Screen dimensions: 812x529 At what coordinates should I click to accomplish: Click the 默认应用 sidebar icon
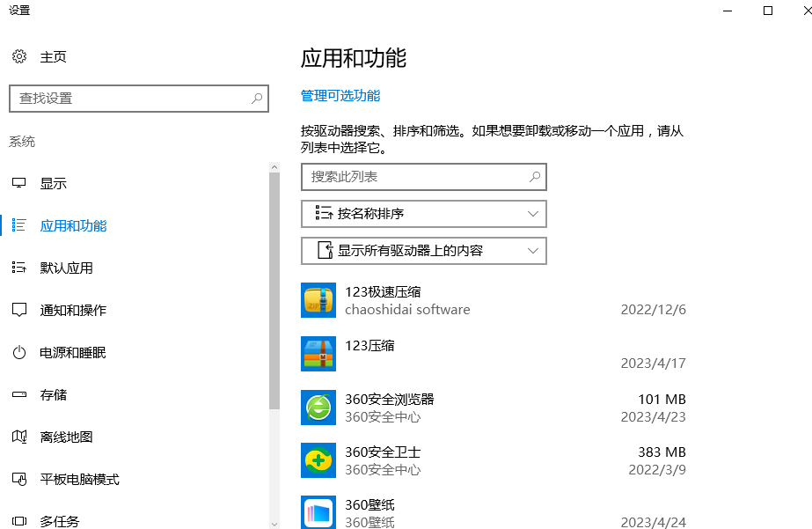pyautogui.click(x=19, y=268)
